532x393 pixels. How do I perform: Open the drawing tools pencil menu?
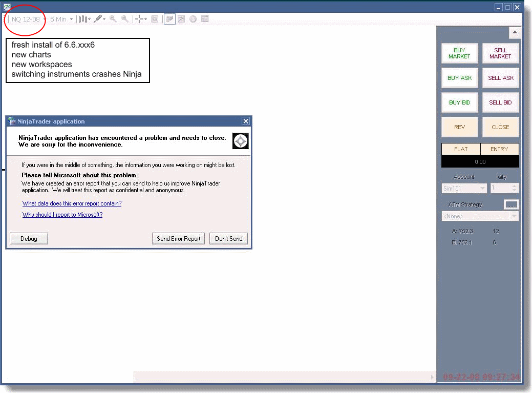[x=99, y=19]
